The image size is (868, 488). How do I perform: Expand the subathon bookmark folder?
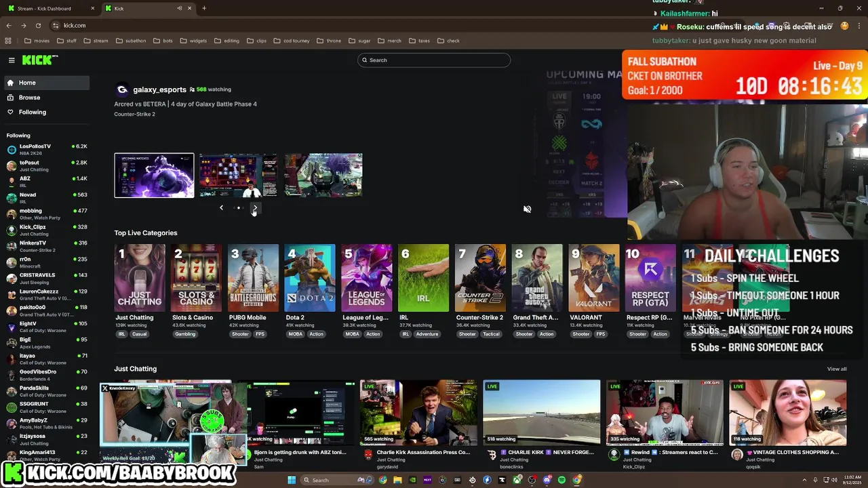coord(131,41)
